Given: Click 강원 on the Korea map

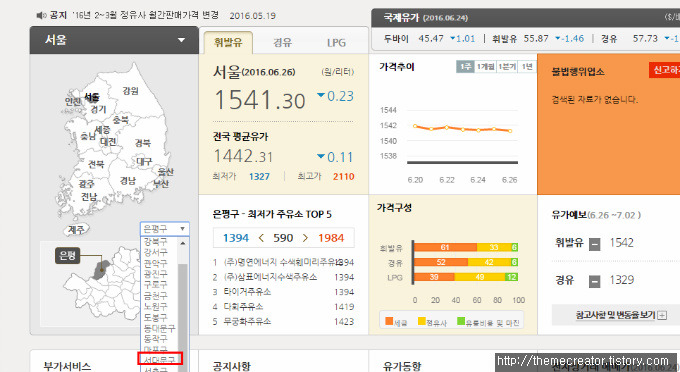Looking at the screenshot, I should pyautogui.click(x=131, y=91).
